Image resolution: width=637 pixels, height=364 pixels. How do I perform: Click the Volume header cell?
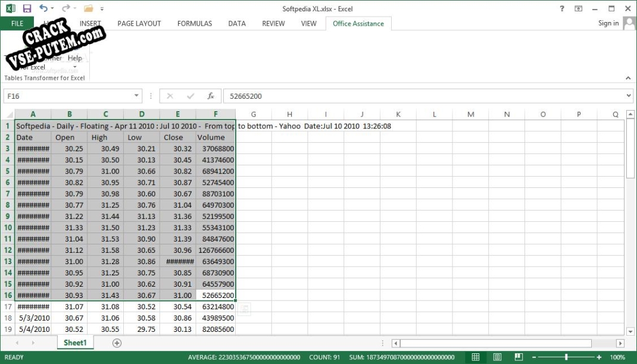coord(216,137)
